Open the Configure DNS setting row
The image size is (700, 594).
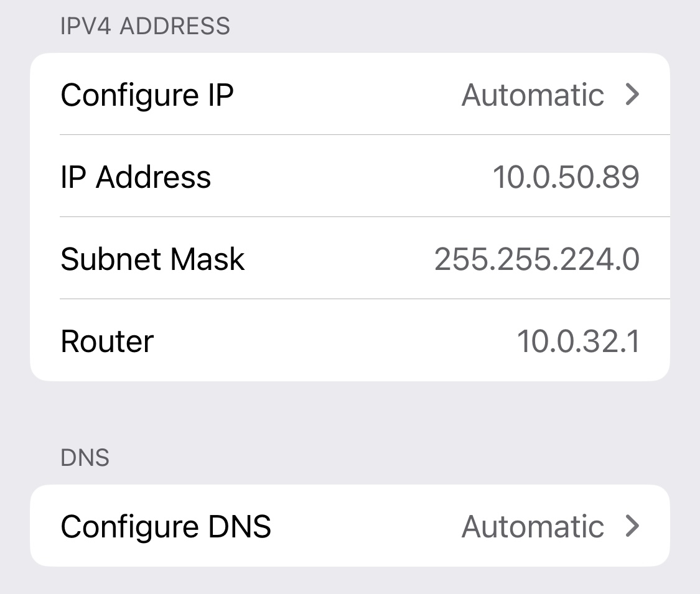pyautogui.click(x=350, y=526)
